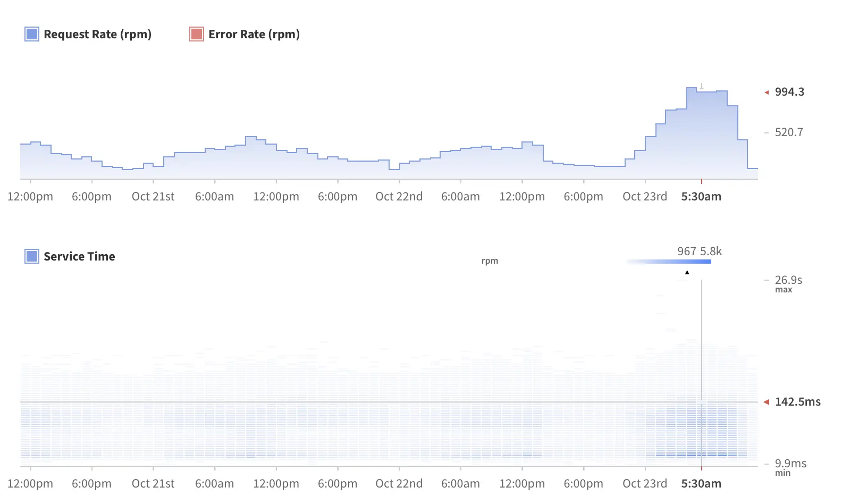Click the 26.9s max label
Screen dimensions: 842x504
click(788, 283)
